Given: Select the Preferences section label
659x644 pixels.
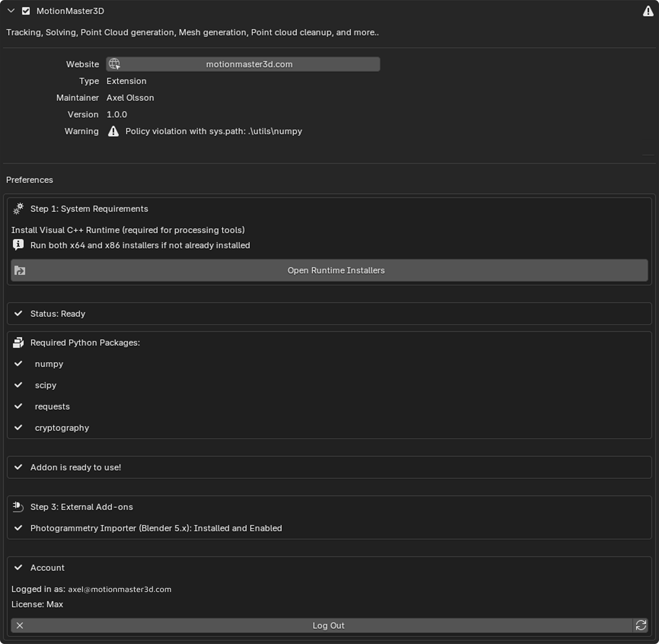Looking at the screenshot, I should coord(29,180).
